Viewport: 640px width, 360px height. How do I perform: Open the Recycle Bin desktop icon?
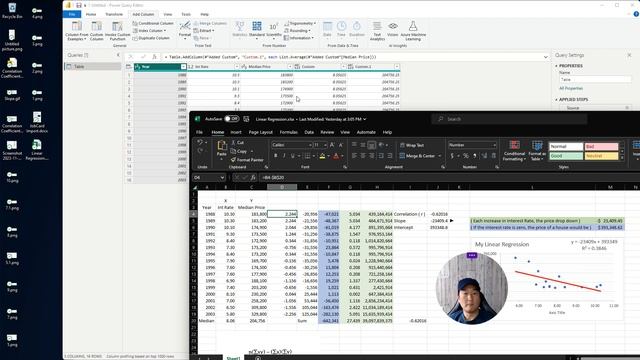[x=12, y=11]
